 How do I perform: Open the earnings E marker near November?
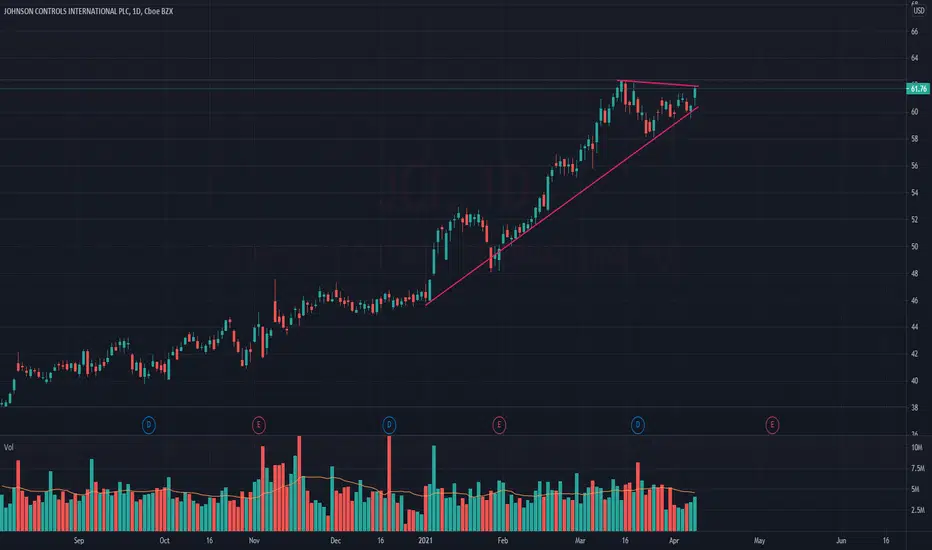click(259, 425)
